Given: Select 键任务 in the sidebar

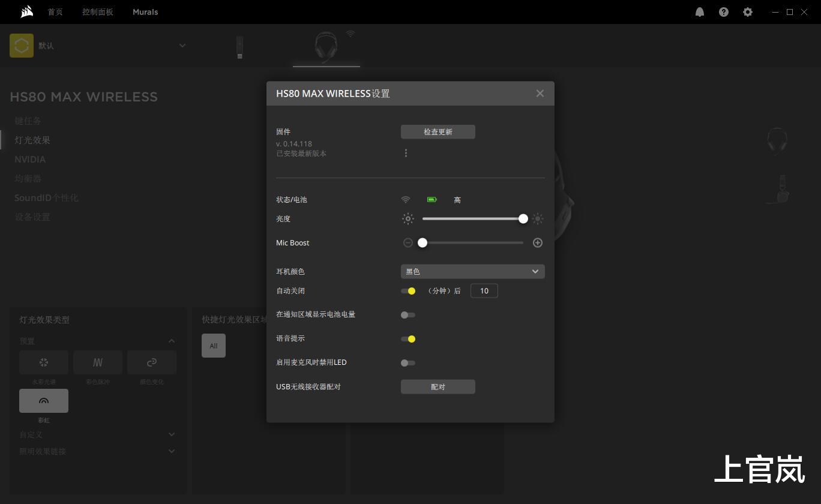Looking at the screenshot, I should coord(28,121).
